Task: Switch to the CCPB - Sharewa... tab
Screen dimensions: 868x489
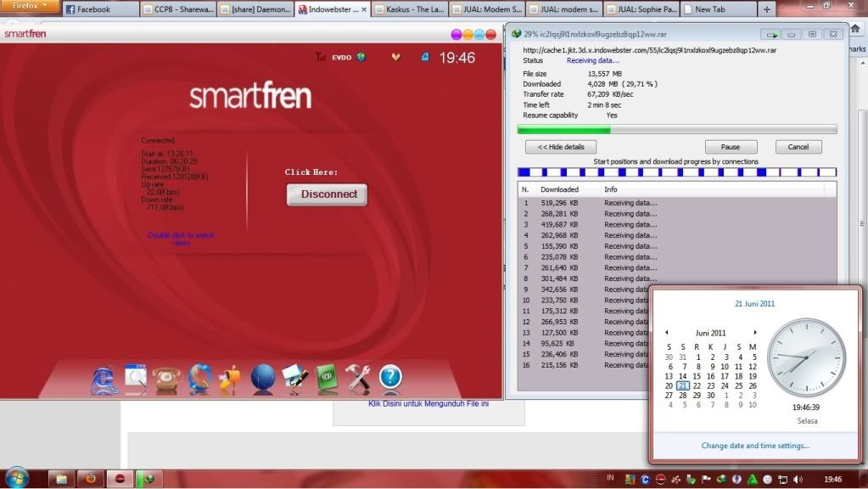Action: pyautogui.click(x=177, y=9)
